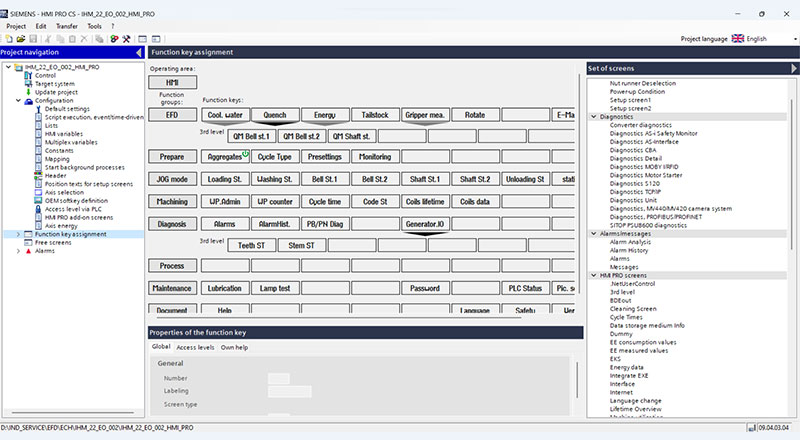Click the Delete X toolbar icon
The height and width of the screenshot is (440, 800).
click(84, 39)
